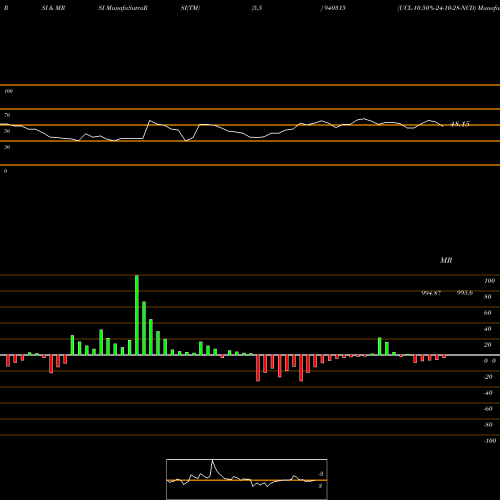This screenshot has height=500, width=500.
Task: Click MR axis label -20
Action: [488, 377]
